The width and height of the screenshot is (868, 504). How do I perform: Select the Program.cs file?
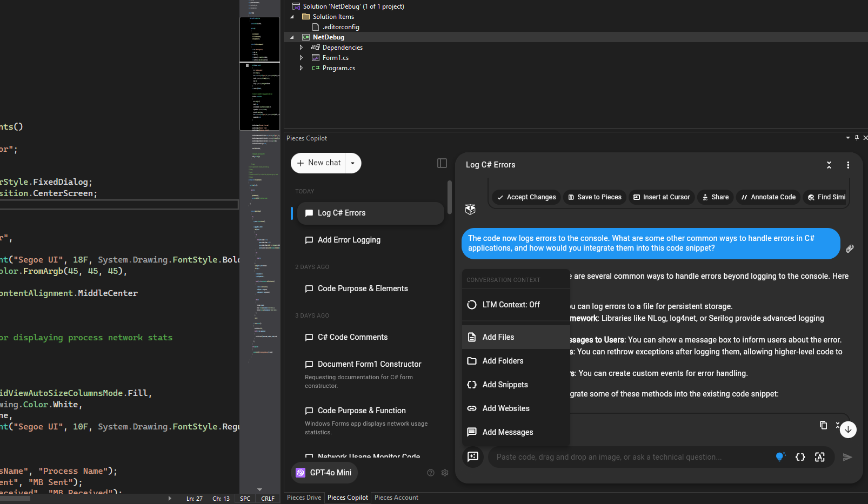tap(339, 68)
